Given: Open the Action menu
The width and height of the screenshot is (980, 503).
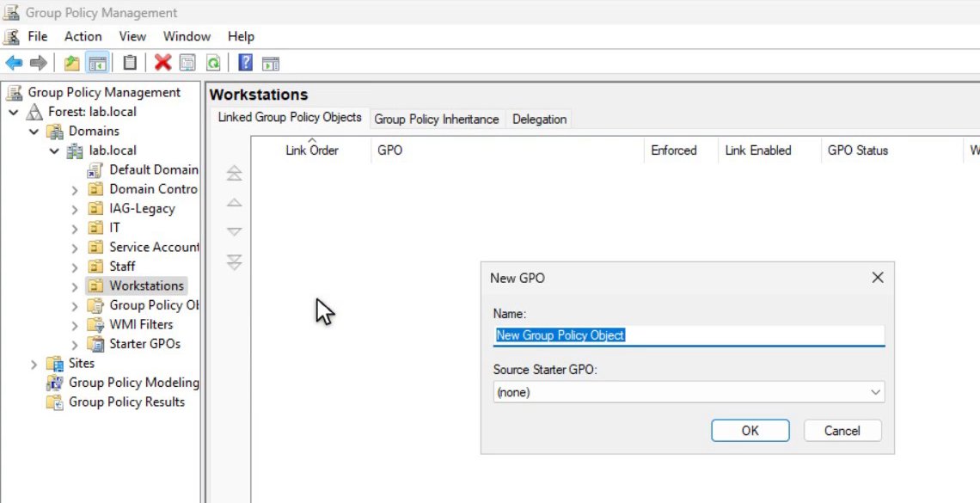Looking at the screenshot, I should (x=83, y=37).
